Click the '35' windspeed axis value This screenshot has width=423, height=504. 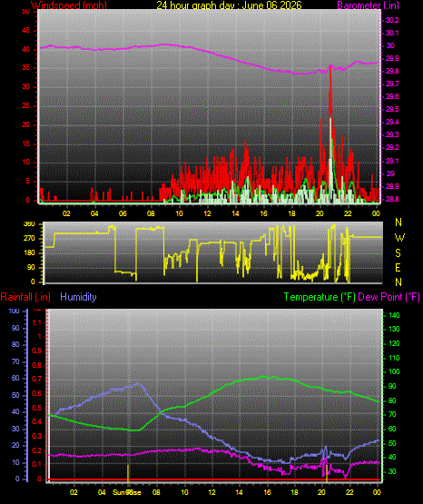[25, 68]
